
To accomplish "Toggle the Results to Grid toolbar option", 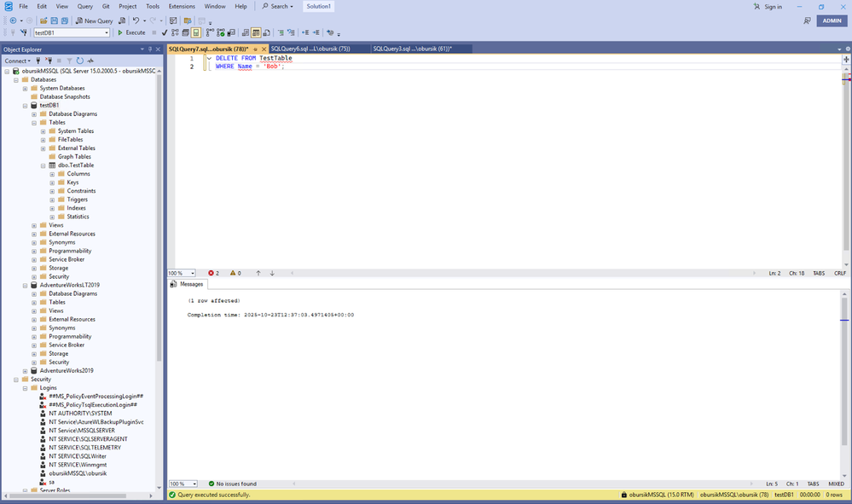I will click(256, 32).
